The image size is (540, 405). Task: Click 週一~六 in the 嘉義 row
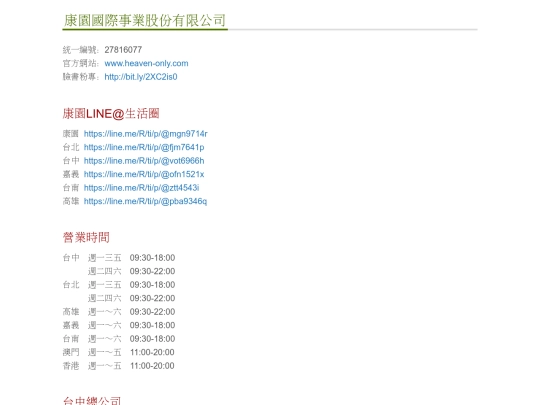(x=104, y=325)
